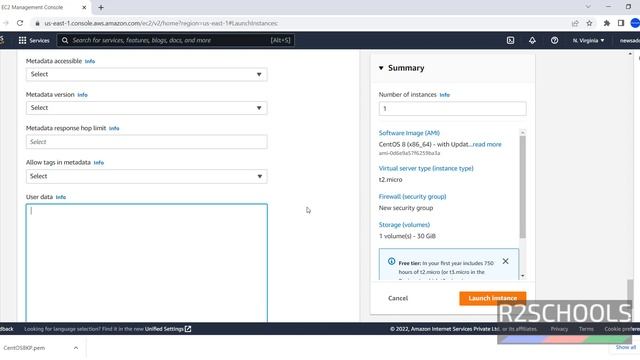Go to Software Image (AMI) section
640x360 pixels.
(409, 133)
